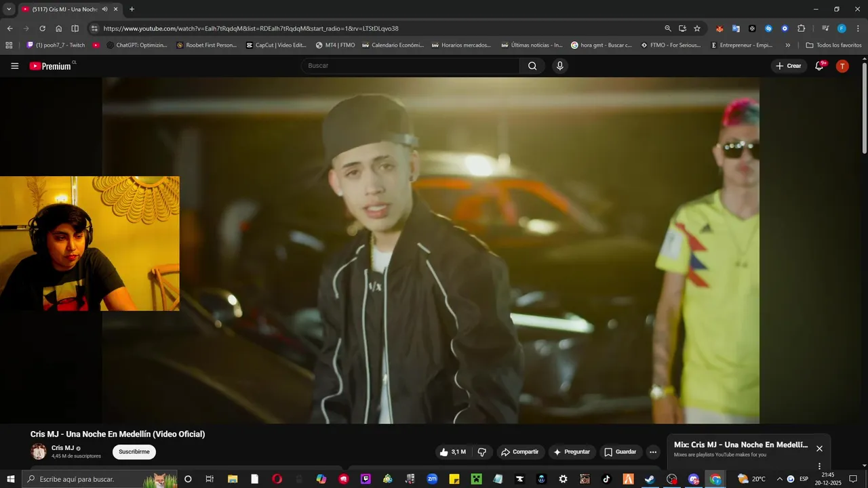Open the CapCut | Video Edit... bookmark
Screen dimensions: 868x488
[x=276, y=45]
